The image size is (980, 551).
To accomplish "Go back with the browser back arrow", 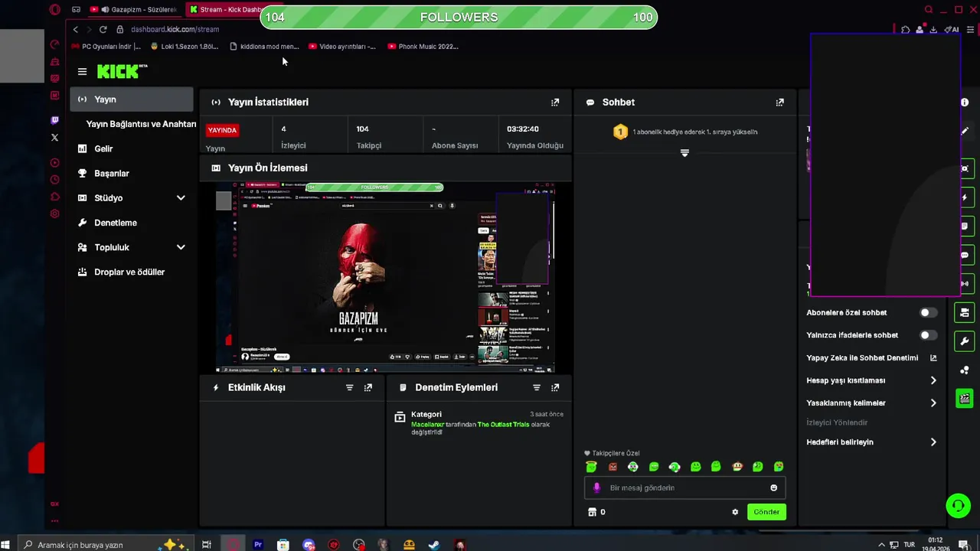I will tap(75, 29).
